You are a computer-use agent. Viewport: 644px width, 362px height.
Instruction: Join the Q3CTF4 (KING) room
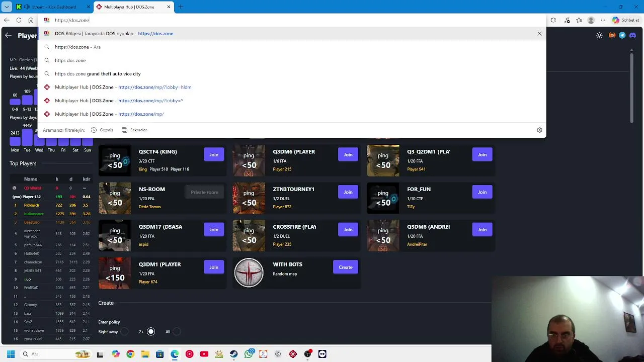tap(214, 154)
